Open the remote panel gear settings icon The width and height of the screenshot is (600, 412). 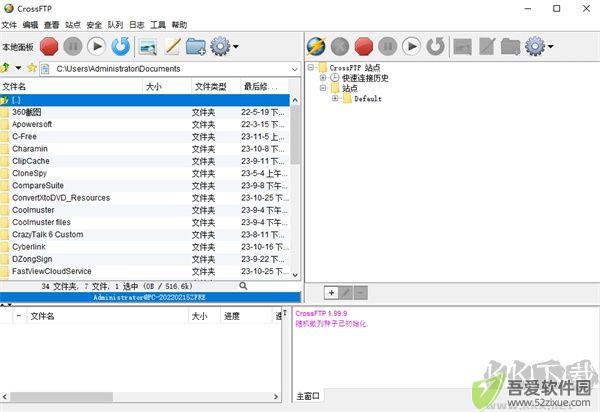click(x=535, y=46)
